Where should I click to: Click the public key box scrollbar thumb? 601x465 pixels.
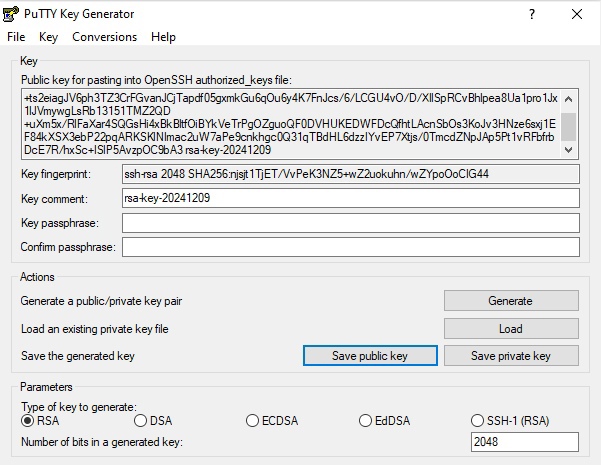coord(569,127)
